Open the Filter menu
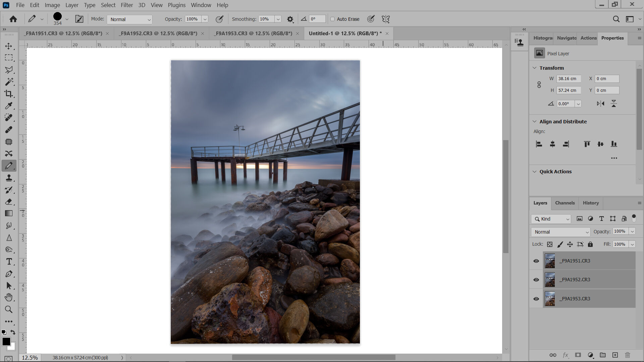The height and width of the screenshot is (362, 644). tap(127, 5)
